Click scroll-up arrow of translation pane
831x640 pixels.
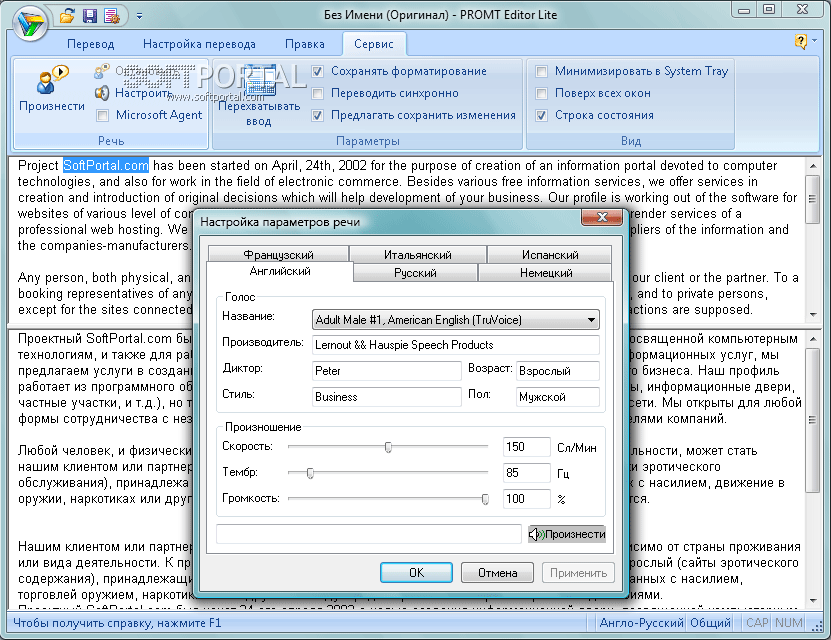(813, 339)
